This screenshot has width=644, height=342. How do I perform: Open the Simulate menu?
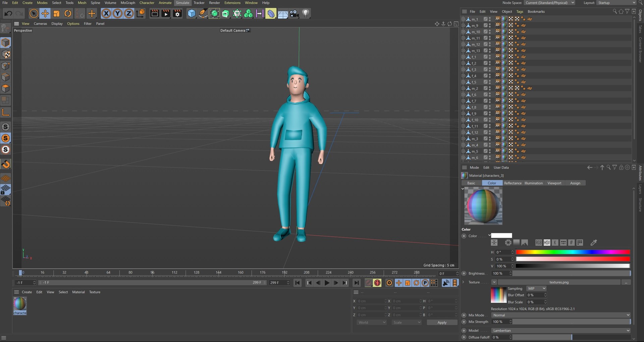click(x=182, y=3)
